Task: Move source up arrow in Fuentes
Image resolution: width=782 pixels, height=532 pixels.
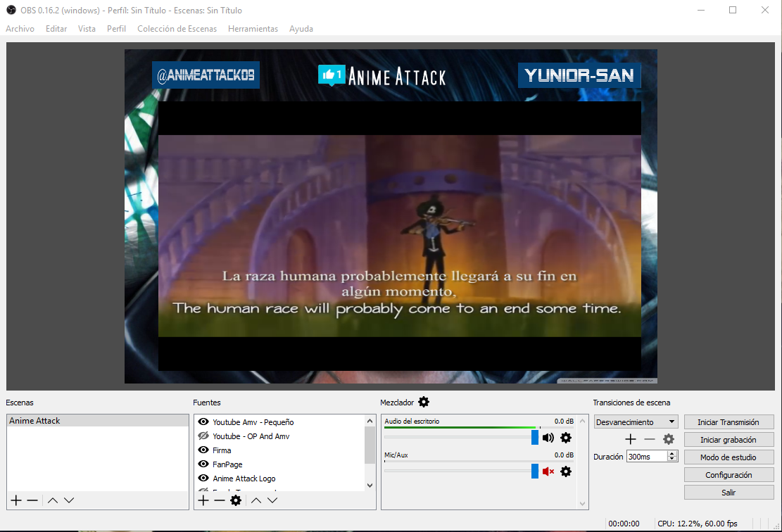Action: click(x=256, y=500)
